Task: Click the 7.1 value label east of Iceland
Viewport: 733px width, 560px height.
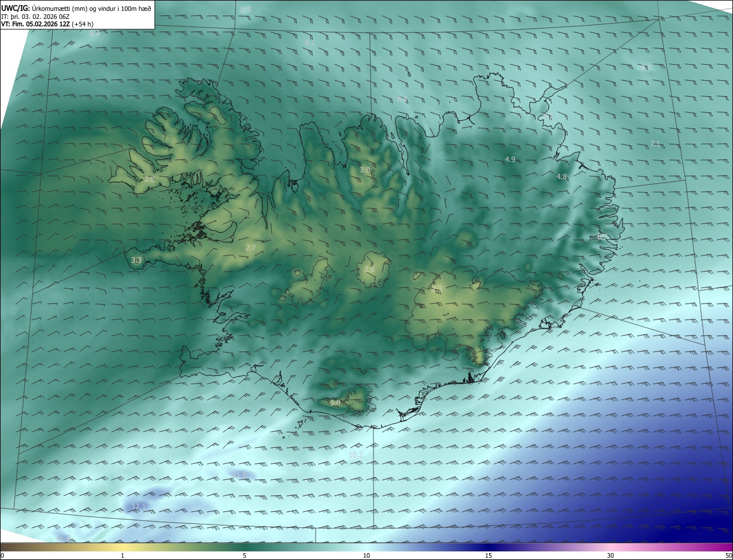Action: (x=656, y=144)
